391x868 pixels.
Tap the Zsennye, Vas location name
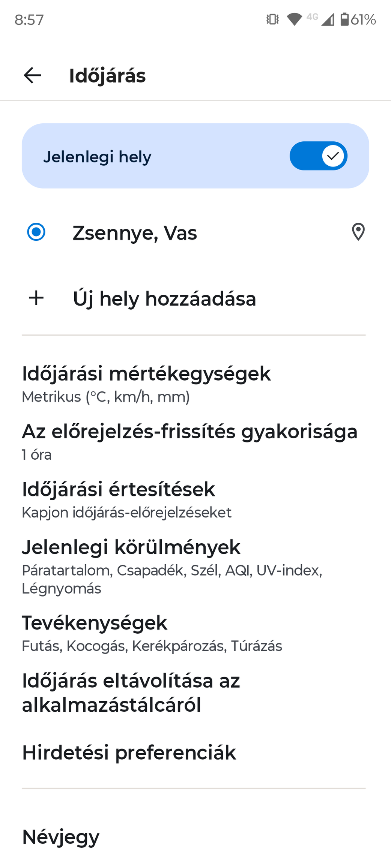pyautogui.click(x=135, y=233)
